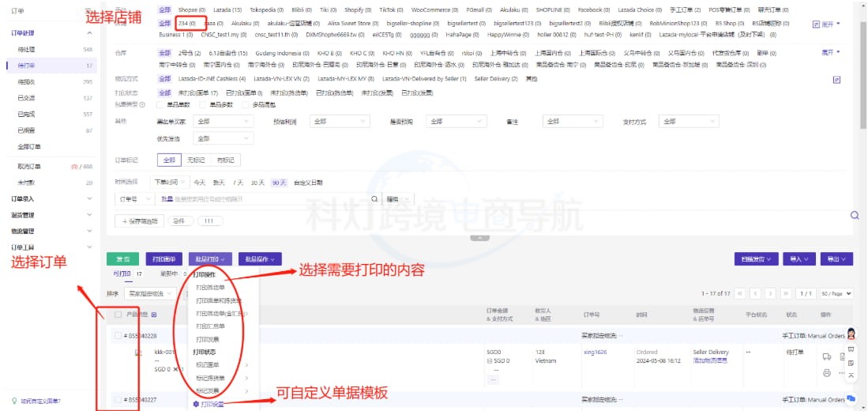Click the bookmark icon in floating widget
The height and width of the screenshot is (411, 868).
(851, 350)
